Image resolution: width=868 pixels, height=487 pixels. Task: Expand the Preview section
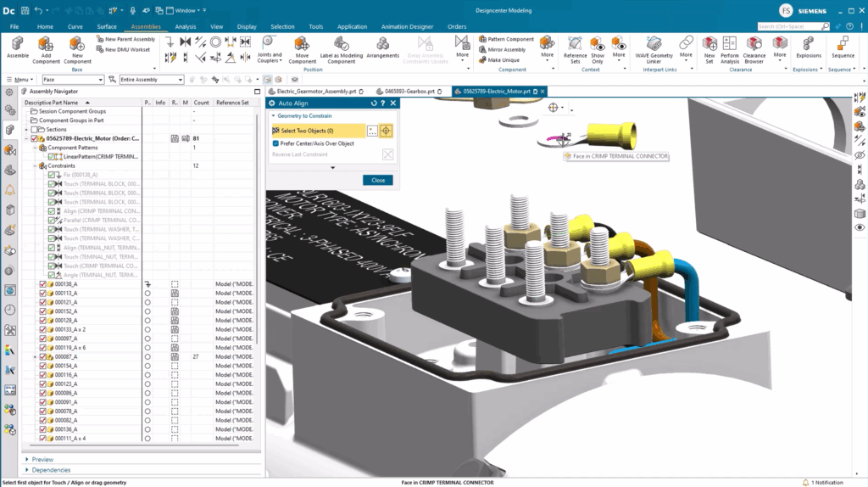[42, 460]
